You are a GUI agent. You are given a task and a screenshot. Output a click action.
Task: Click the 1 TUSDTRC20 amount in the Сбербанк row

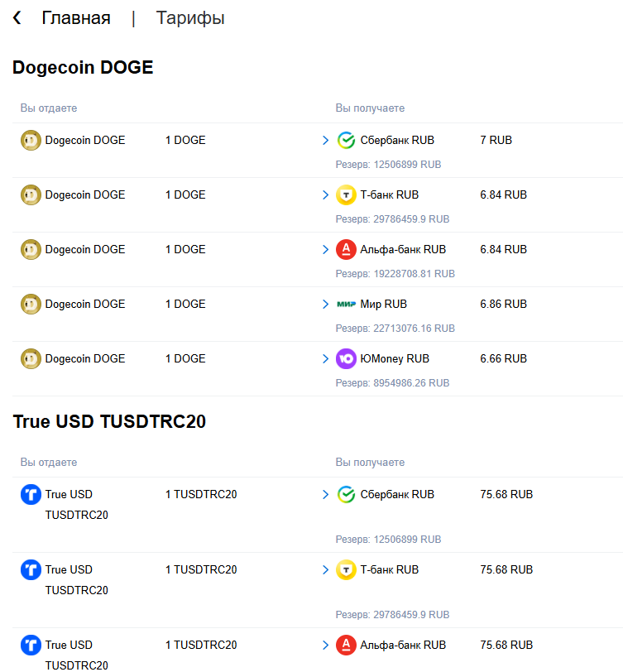pyautogui.click(x=201, y=495)
